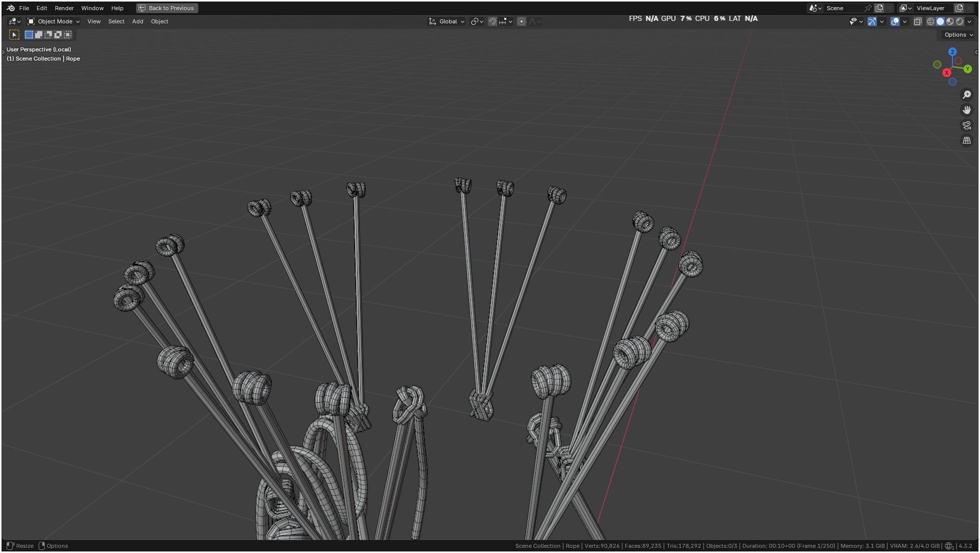Open Global transform orientation dropdown
This screenshot has width=980, height=553.
pos(447,21)
